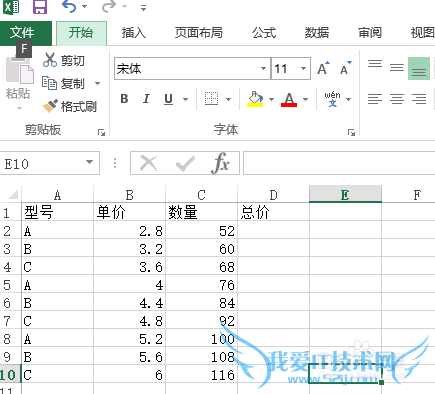The image size is (435, 394).
Task: Decrease font size with the small A icon
Action: click(346, 68)
